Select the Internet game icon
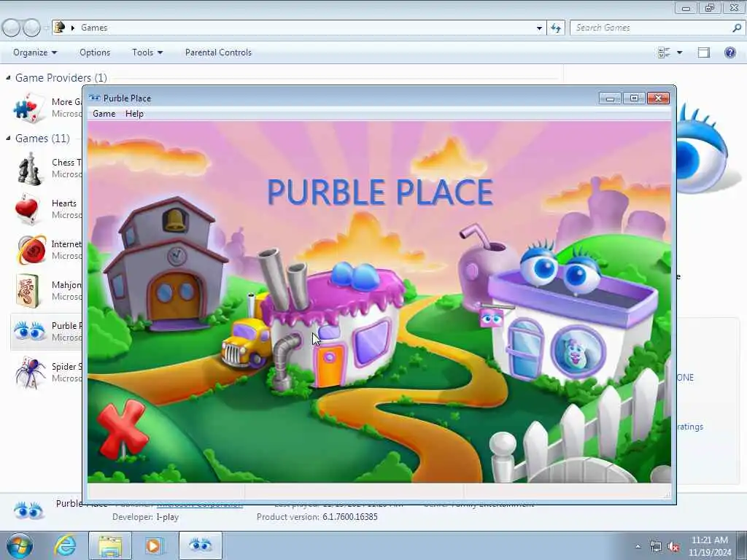Viewport: 747px width, 560px height. pyautogui.click(x=31, y=249)
